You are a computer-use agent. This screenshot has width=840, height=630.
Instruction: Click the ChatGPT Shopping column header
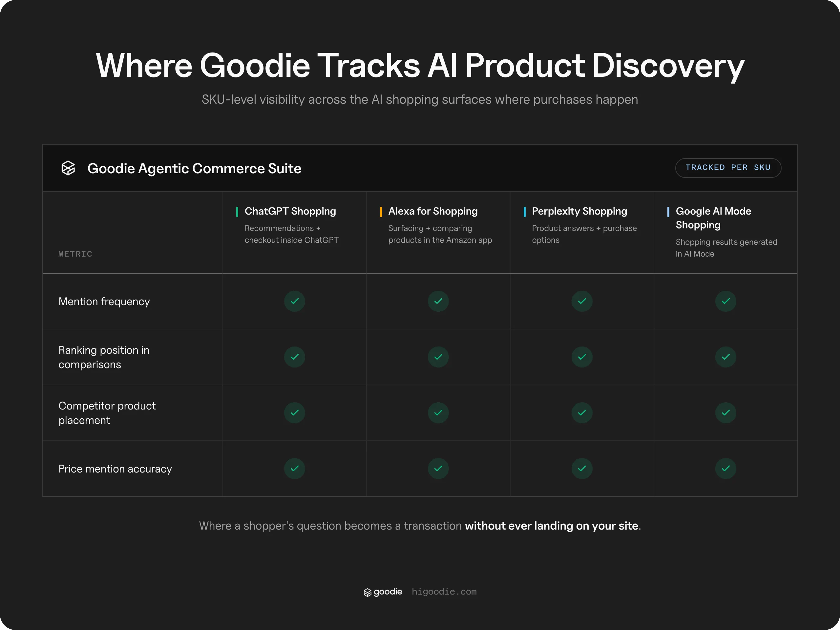(x=290, y=211)
